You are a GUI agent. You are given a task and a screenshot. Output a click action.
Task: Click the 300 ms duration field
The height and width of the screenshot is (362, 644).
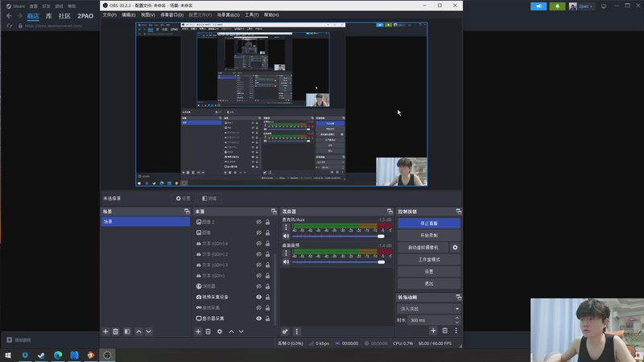[431, 320]
